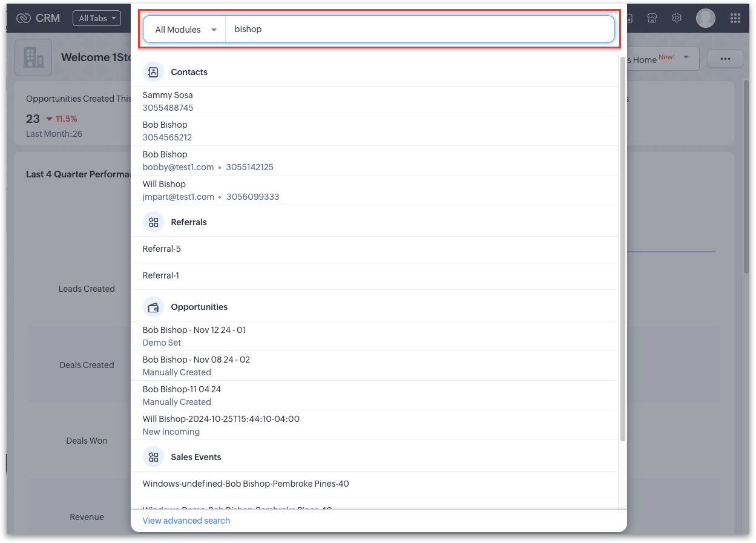Select Sammy Sosa contact result
Viewport: 756px width, 543px height.
(168, 95)
